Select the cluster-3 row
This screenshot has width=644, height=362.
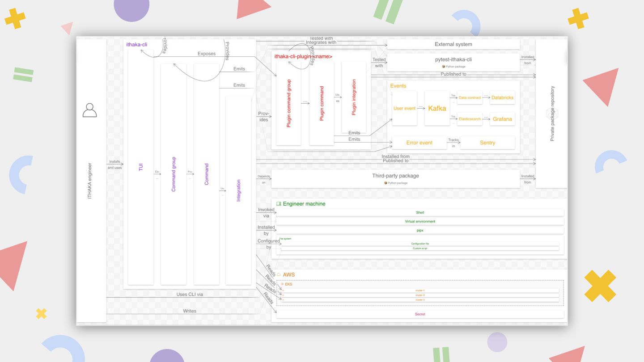420,299
